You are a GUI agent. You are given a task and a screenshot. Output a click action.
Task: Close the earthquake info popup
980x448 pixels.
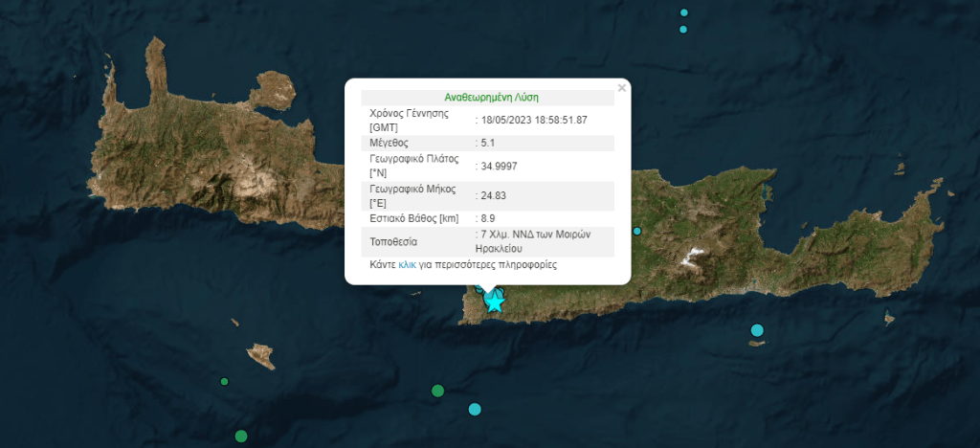[x=621, y=88]
